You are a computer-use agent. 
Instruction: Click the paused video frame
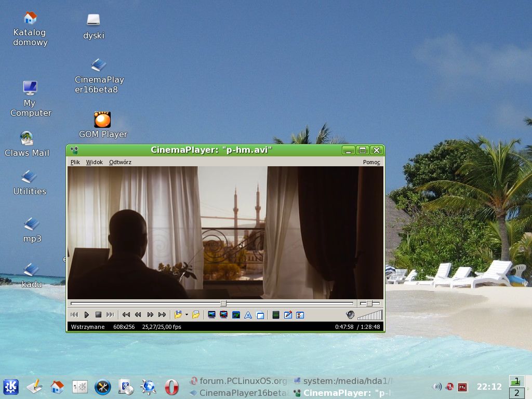pos(225,233)
